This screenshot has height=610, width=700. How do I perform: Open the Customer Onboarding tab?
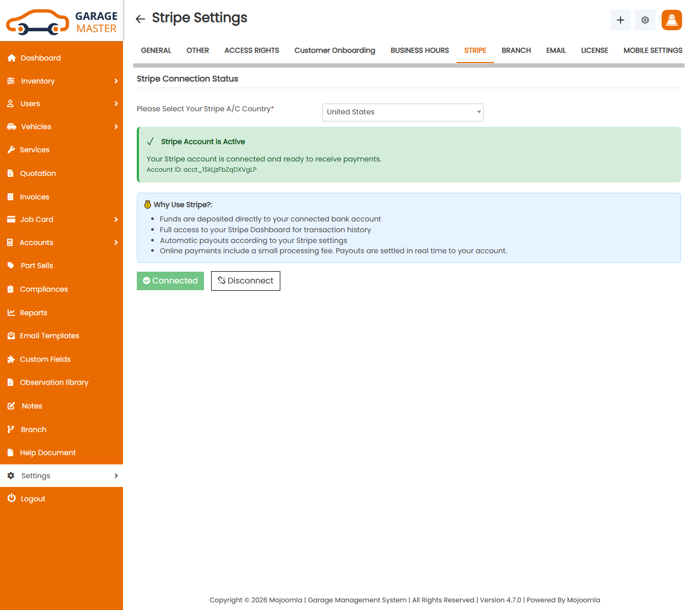click(335, 50)
